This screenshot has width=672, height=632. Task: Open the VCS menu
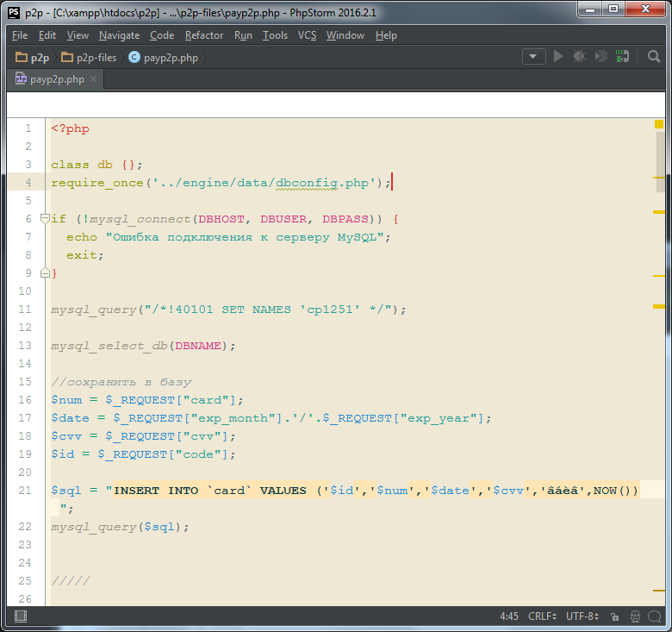pyautogui.click(x=308, y=35)
